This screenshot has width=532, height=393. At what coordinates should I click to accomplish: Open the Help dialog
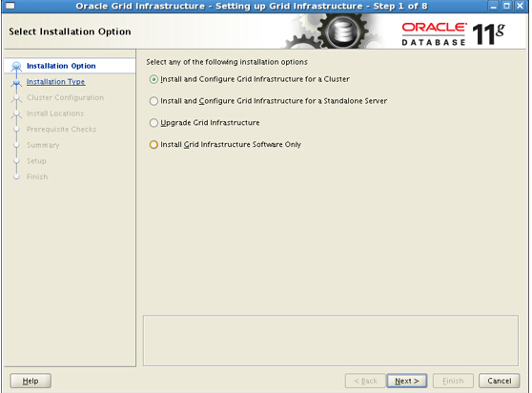click(x=31, y=381)
